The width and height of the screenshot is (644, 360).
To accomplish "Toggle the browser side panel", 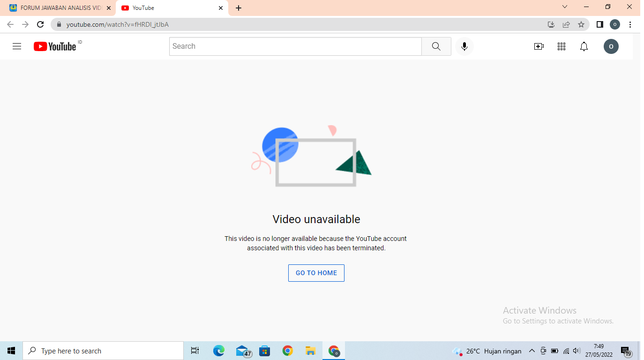I will (599, 24).
